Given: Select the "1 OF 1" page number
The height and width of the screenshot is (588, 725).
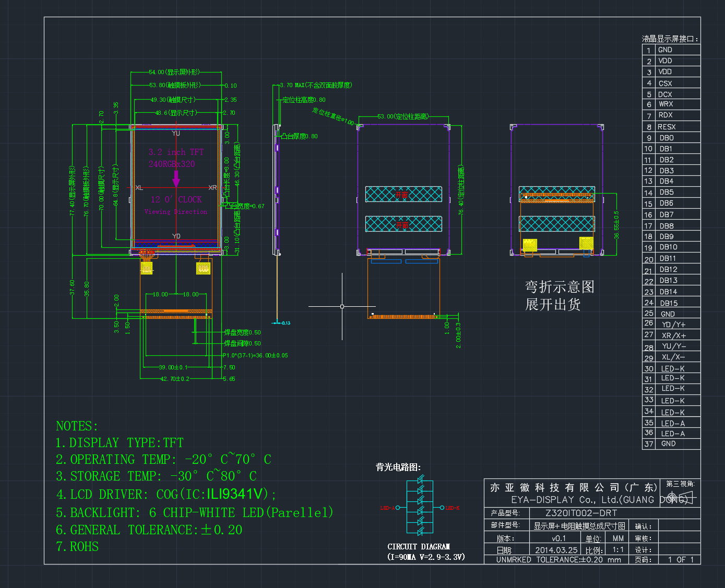Looking at the screenshot, I should coord(681,560).
